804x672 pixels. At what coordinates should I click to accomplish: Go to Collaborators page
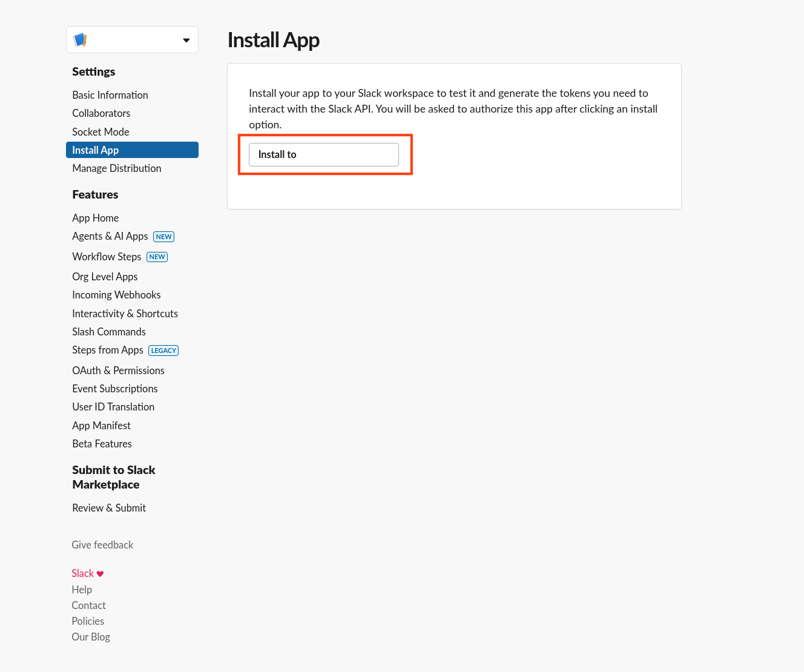click(x=101, y=113)
